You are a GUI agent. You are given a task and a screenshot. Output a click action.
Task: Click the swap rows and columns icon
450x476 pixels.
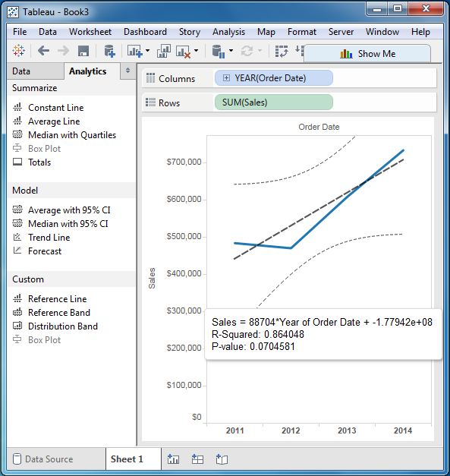pyautogui.click(x=282, y=51)
